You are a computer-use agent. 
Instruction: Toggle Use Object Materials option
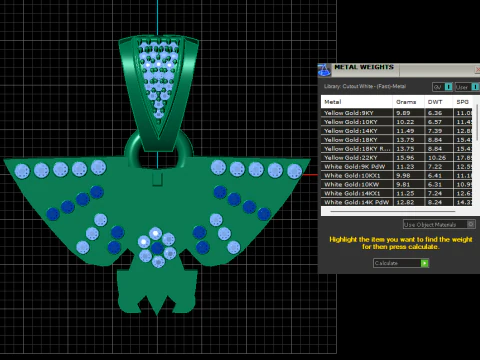[439, 224]
